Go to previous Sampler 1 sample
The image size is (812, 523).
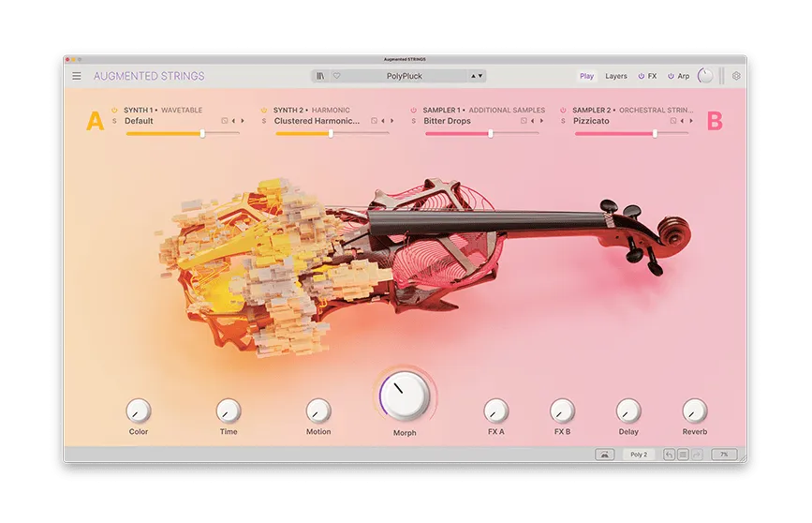pos(532,121)
